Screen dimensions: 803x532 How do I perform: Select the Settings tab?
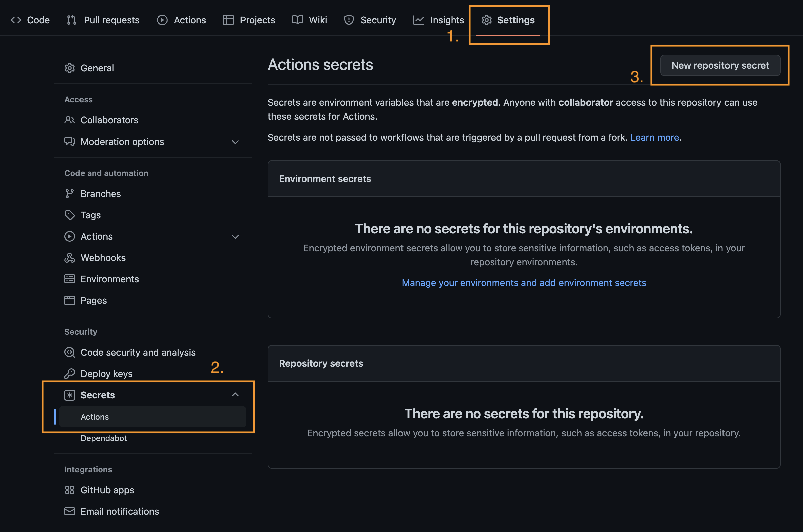(x=508, y=20)
